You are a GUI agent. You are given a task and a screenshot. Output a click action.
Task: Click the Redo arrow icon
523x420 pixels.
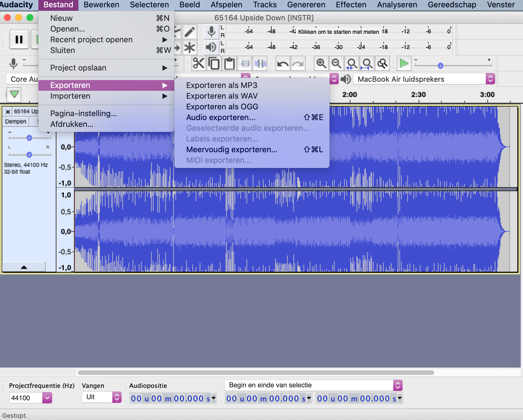(298, 63)
